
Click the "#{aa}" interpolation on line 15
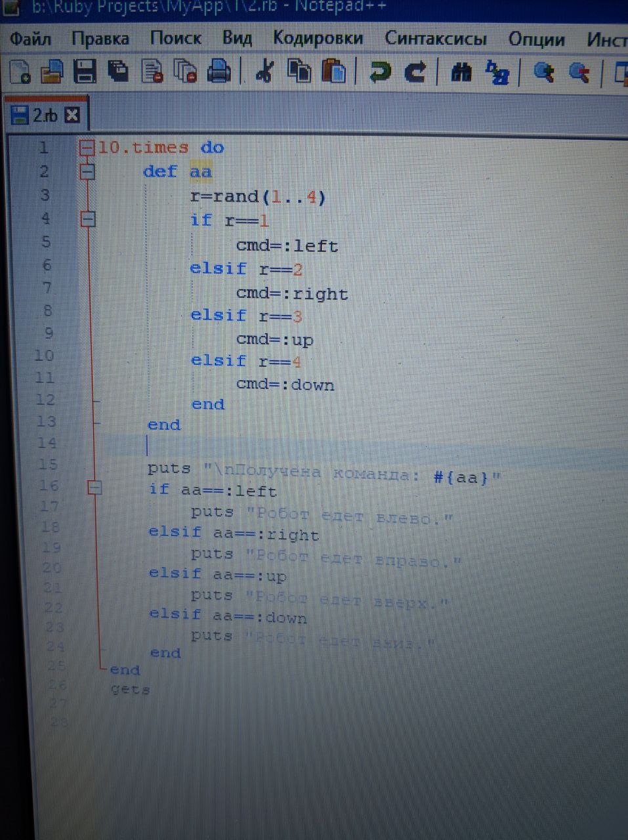[x=462, y=478]
